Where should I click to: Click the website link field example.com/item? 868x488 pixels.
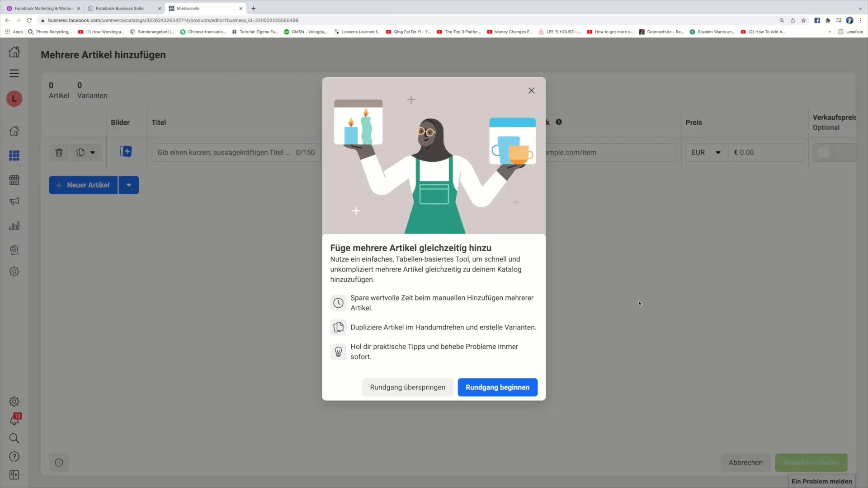(610, 152)
